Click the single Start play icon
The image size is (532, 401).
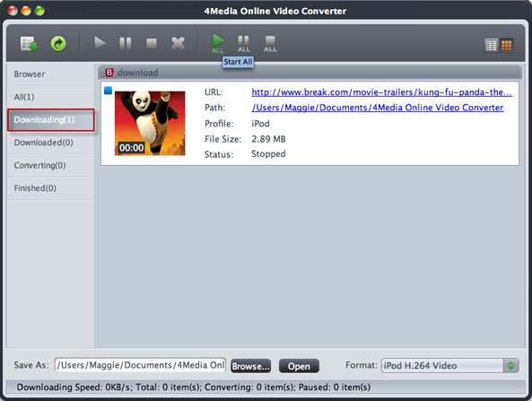(x=100, y=43)
